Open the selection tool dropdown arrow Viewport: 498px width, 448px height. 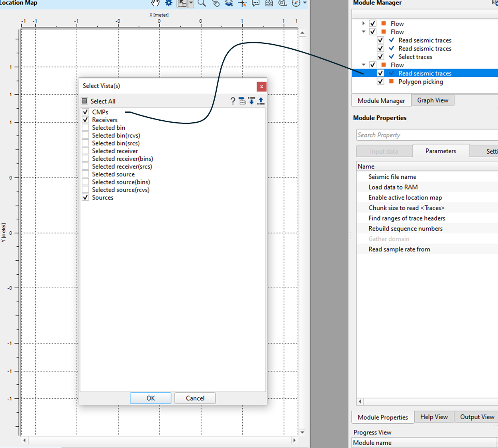[x=191, y=3]
